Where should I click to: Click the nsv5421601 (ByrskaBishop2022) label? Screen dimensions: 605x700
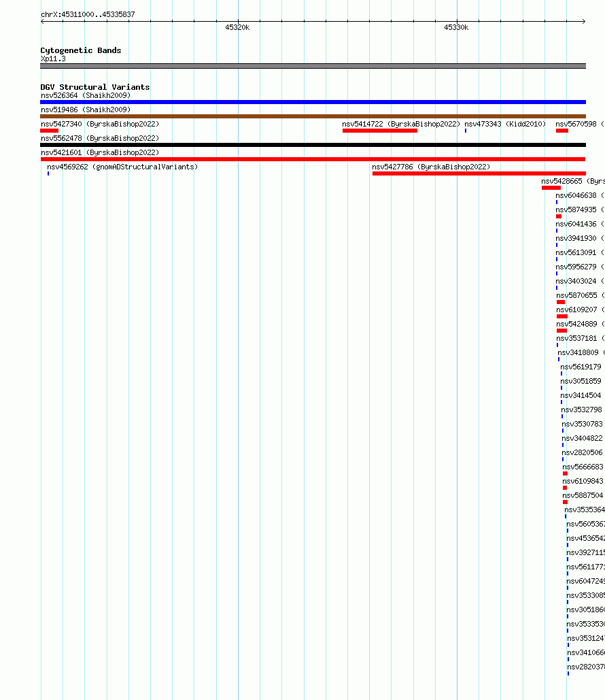[100, 152]
